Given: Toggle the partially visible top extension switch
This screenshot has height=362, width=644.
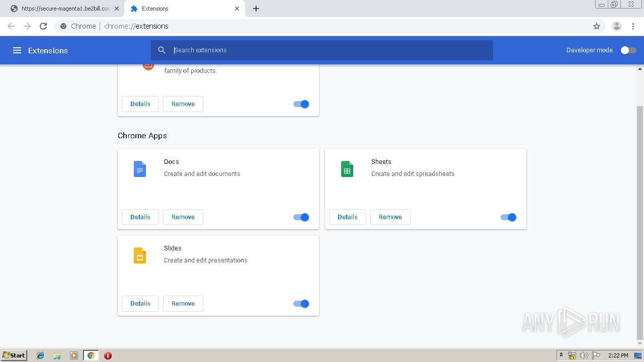Looking at the screenshot, I should click(x=301, y=104).
